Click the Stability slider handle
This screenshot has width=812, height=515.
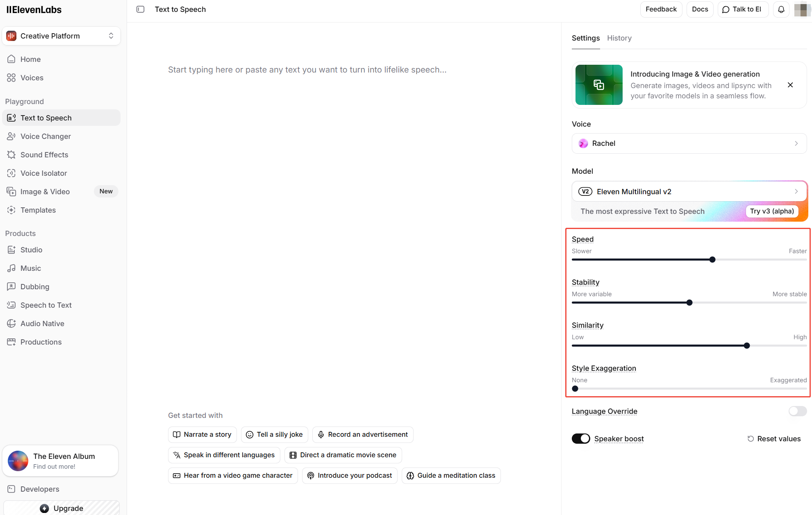pos(689,303)
